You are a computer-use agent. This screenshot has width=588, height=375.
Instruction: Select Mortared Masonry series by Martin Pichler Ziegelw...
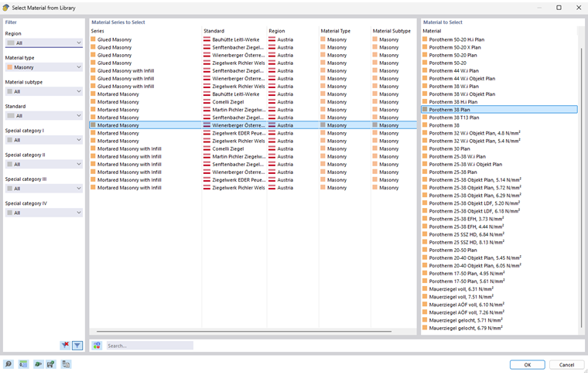pyautogui.click(x=253, y=110)
